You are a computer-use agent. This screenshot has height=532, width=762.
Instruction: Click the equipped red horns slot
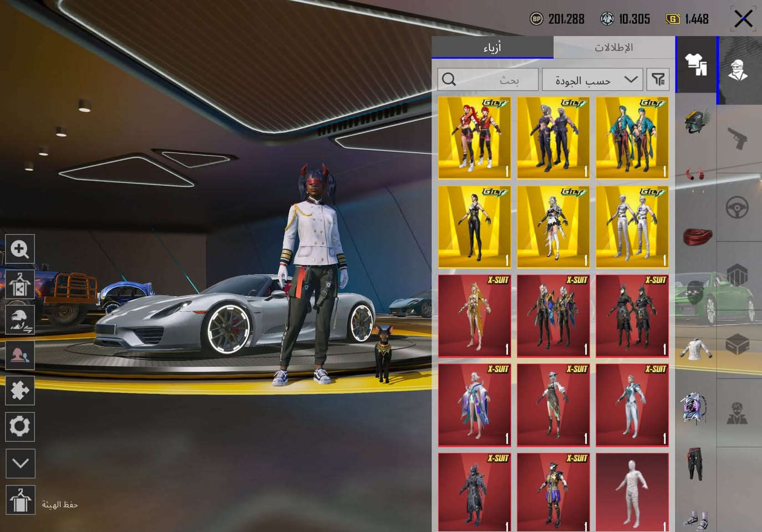pos(696,174)
